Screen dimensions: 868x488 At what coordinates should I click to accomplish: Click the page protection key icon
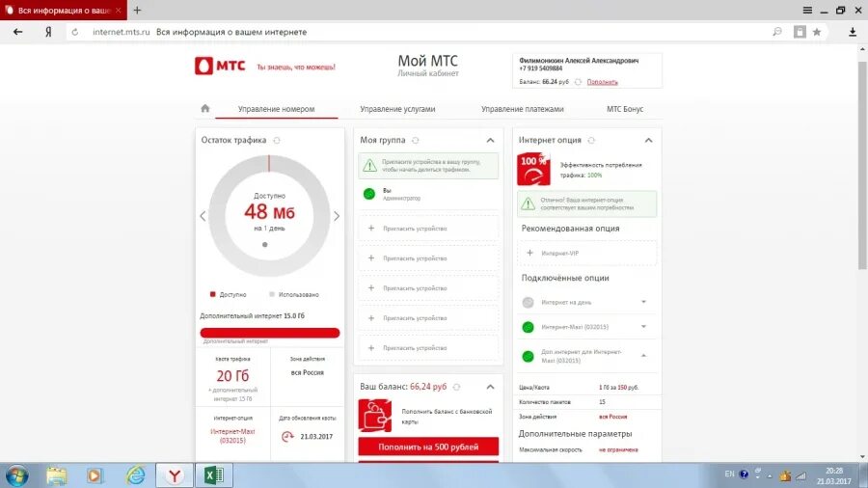(x=777, y=32)
